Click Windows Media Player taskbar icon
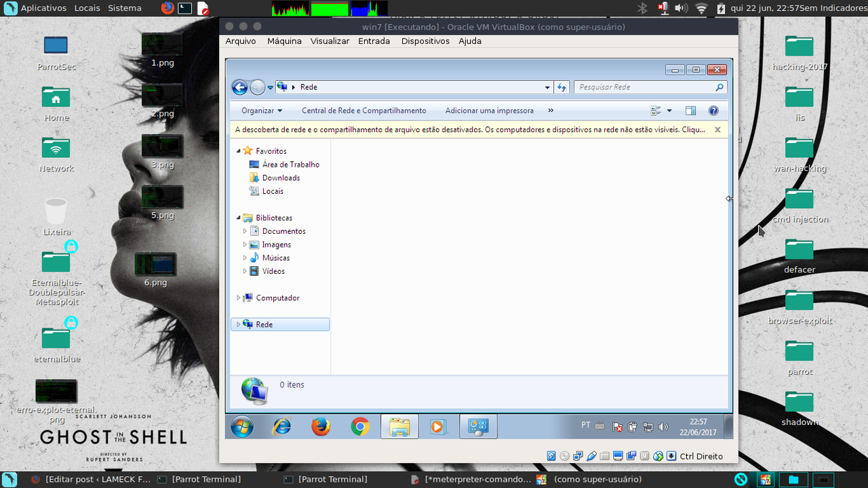Screen dimensions: 868x488 click(x=438, y=426)
